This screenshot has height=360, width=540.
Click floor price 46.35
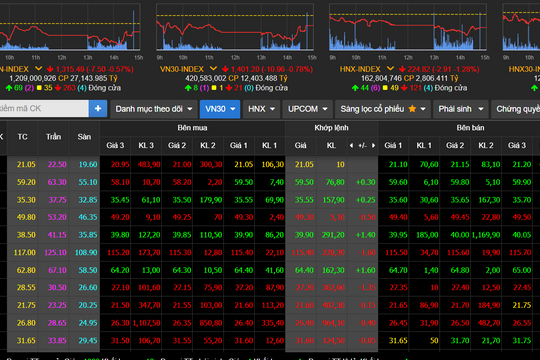click(88, 217)
